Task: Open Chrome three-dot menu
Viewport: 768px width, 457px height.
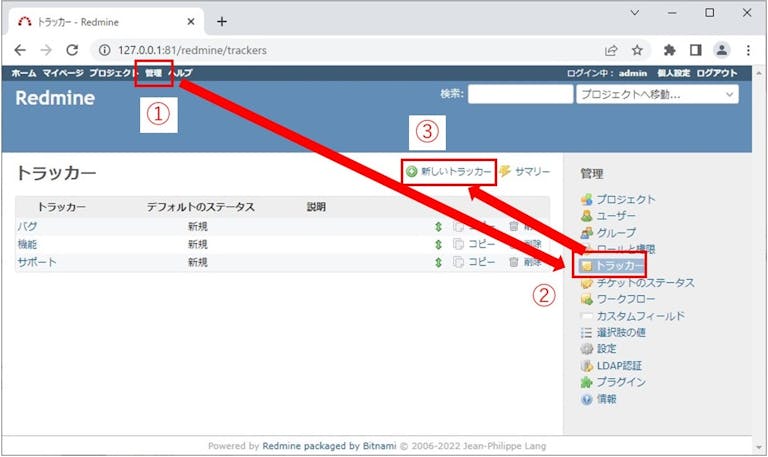Action: 748,50
